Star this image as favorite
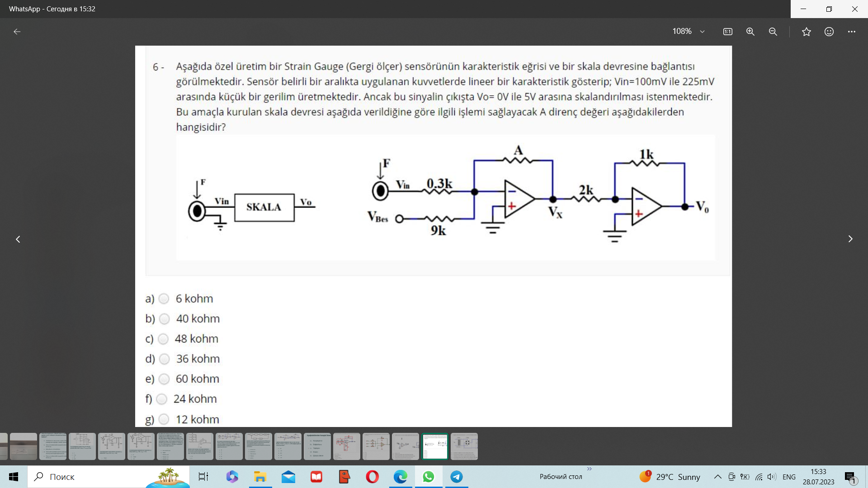Screen dimensions: 868x488 pos(807,32)
